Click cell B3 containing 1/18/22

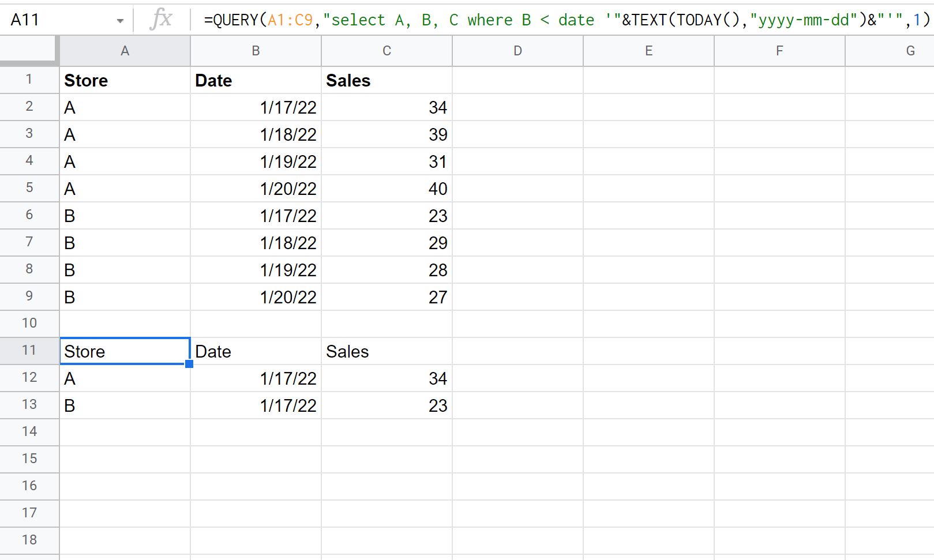(x=256, y=134)
